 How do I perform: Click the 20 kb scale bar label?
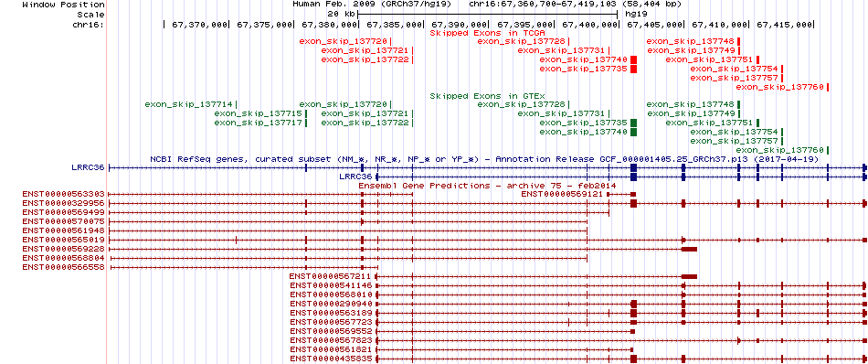coord(341,14)
